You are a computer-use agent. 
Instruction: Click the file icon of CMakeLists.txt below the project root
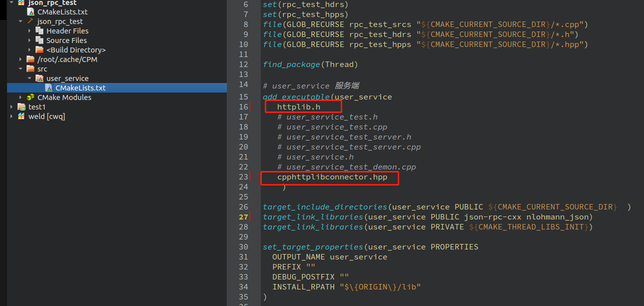point(30,11)
